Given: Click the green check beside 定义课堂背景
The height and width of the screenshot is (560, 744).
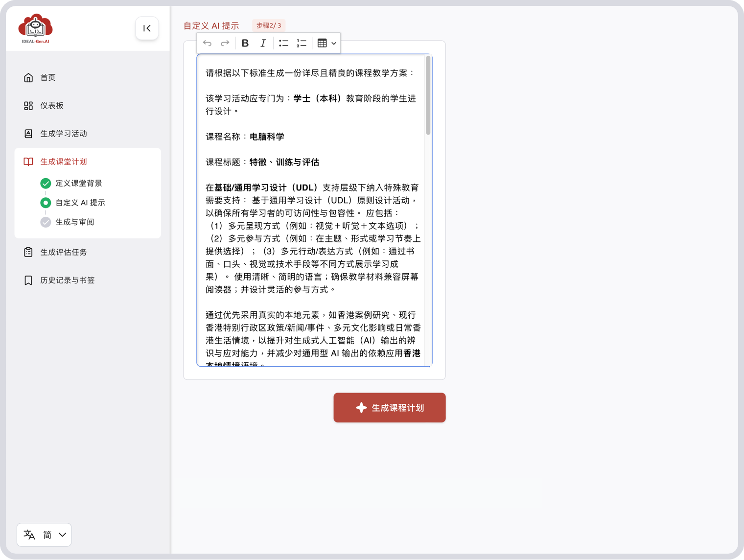Looking at the screenshot, I should tap(46, 183).
